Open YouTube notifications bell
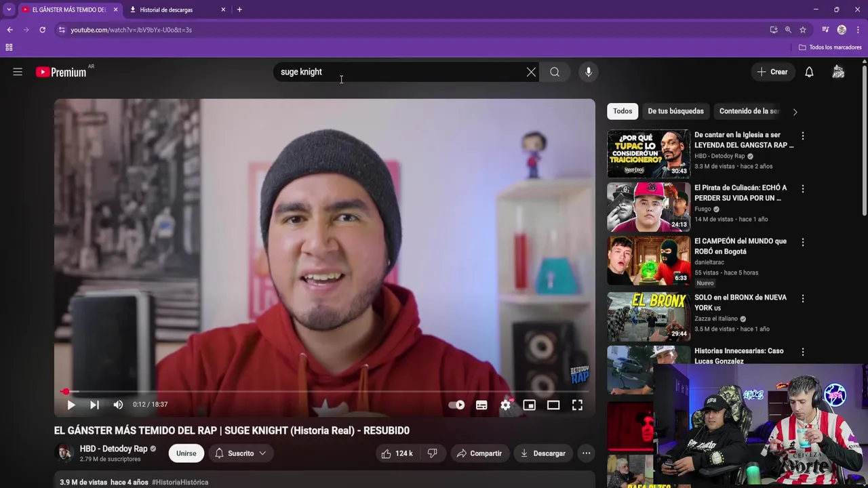This screenshot has height=488, width=868. pos(809,72)
